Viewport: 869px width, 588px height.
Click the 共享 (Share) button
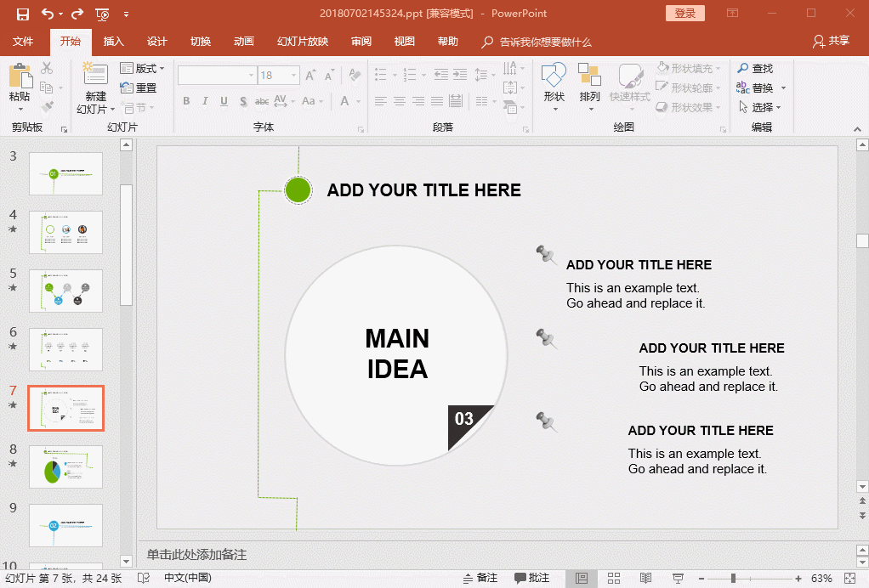[x=831, y=41]
